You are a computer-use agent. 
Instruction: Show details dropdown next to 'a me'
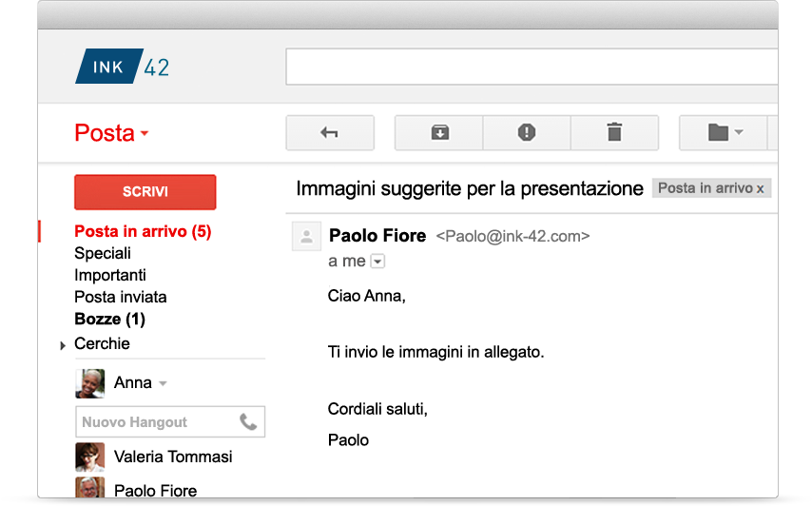378,262
